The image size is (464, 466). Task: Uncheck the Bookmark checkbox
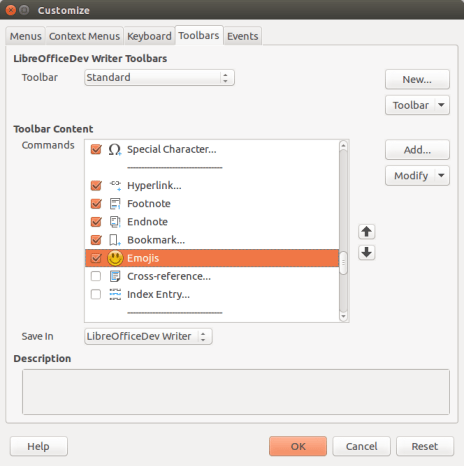pos(96,240)
